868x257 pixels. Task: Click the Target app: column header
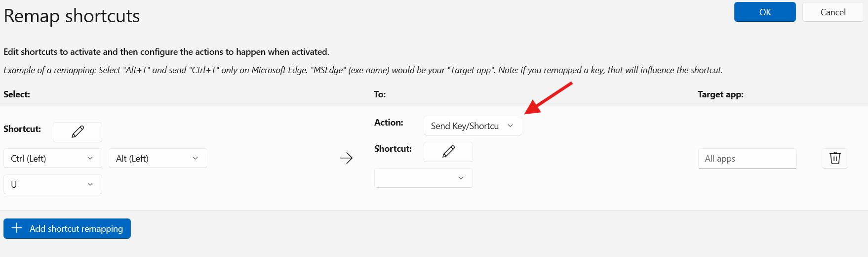[x=720, y=94]
